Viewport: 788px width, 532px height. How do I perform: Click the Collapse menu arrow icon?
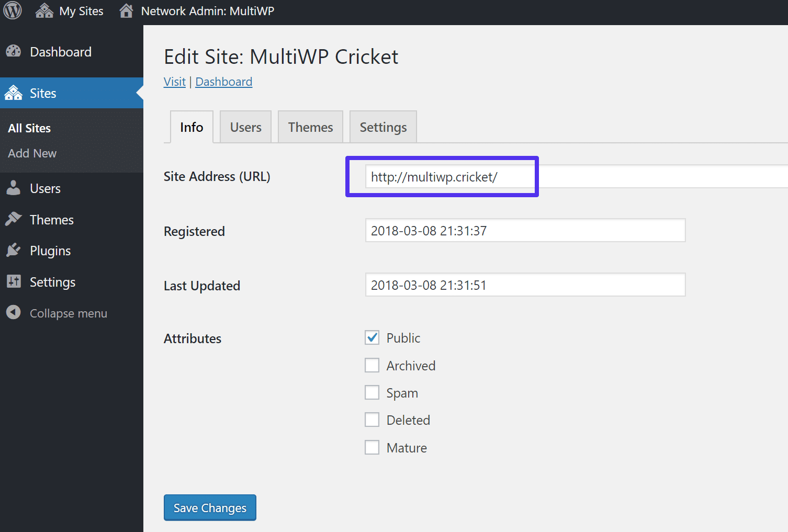tap(14, 312)
